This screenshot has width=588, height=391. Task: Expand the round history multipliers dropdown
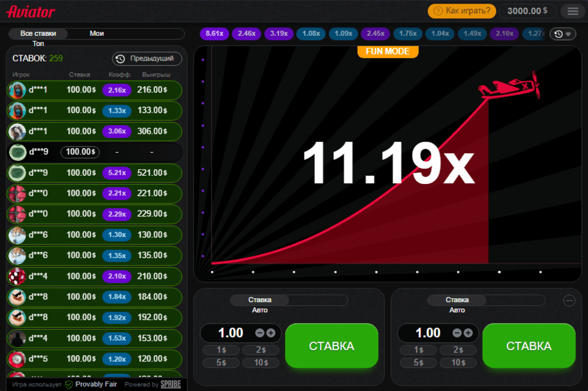(563, 34)
